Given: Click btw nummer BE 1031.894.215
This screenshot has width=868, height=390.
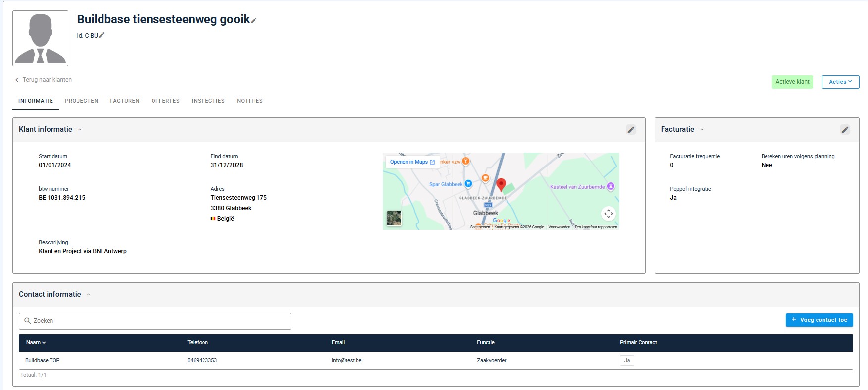Looking at the screenshot, I should pos(62,198).
